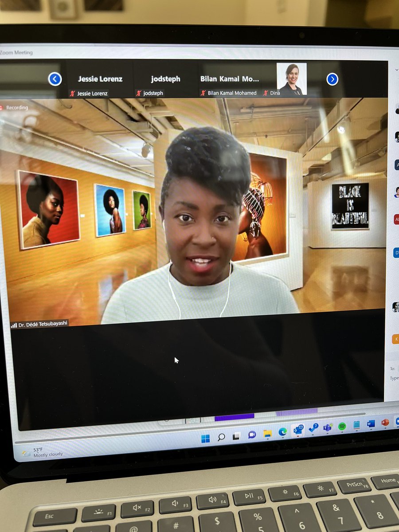Screen dimensions: 399x532
Task: Open the Windows Start menu
Action: click(205, 438)
